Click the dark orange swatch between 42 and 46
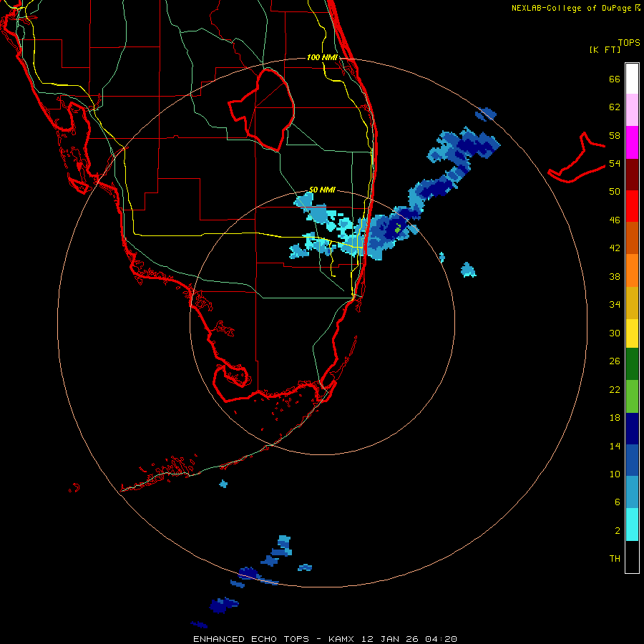Viewport: 644px width, 644px height. (632, 238)
